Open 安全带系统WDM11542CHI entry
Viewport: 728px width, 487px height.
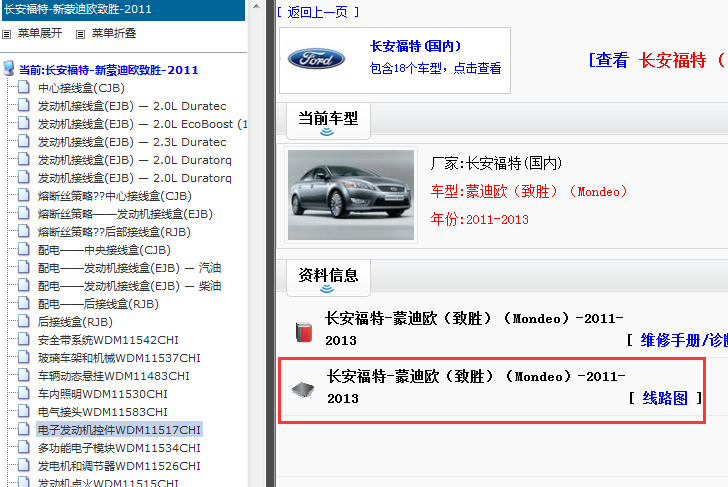[x=108, y=340]
